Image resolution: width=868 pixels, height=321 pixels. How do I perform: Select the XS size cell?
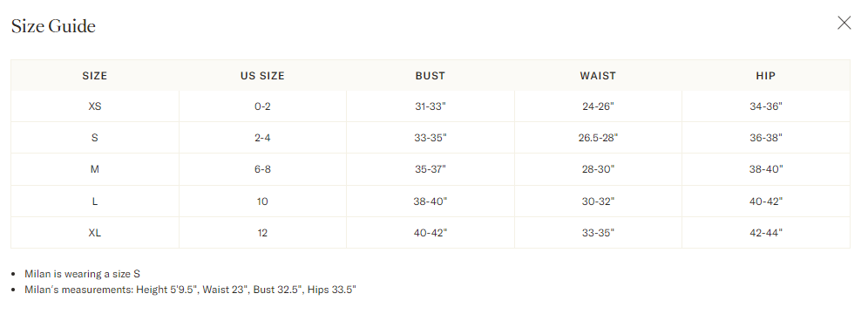click(95, 106)
